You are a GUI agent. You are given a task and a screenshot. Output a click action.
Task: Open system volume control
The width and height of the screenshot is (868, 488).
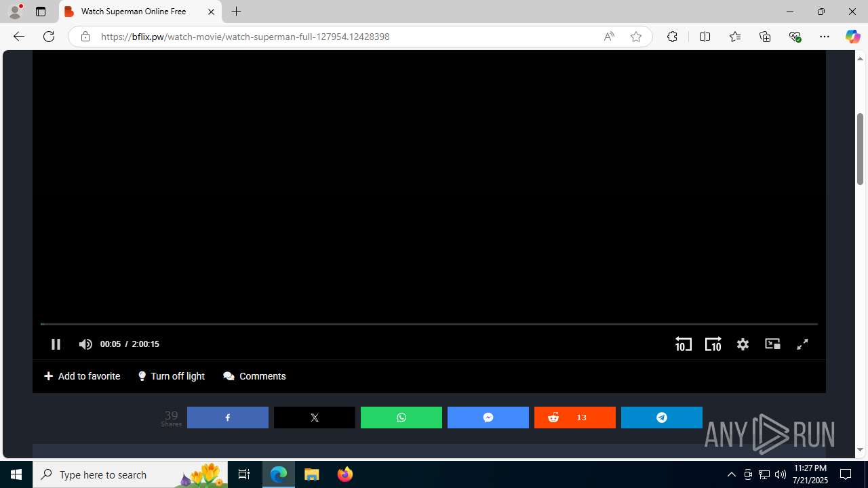pos(781,474)
